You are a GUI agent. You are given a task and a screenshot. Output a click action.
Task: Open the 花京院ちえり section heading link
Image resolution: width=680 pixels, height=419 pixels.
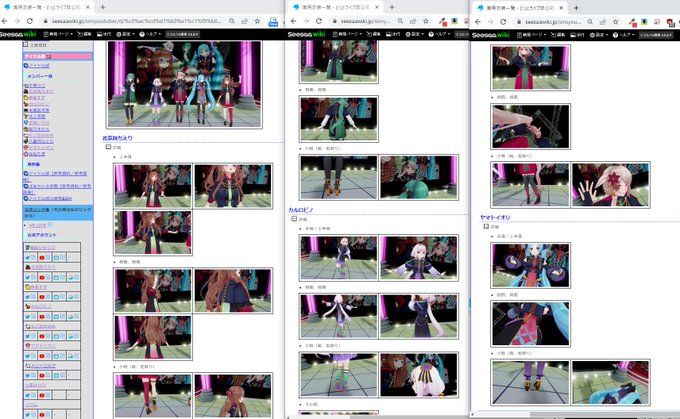tap(117, 138)
